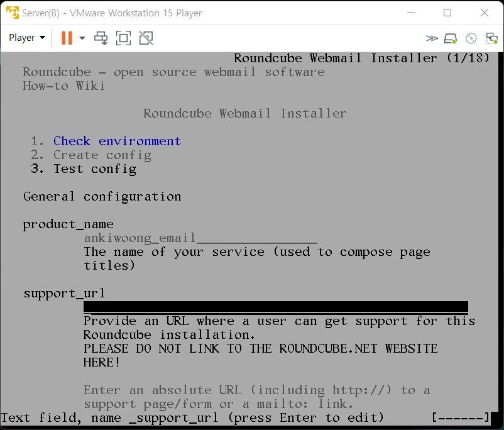Minimize the VMware Player window
Screen dimensions: 504x430
click(x=411, y=13)
